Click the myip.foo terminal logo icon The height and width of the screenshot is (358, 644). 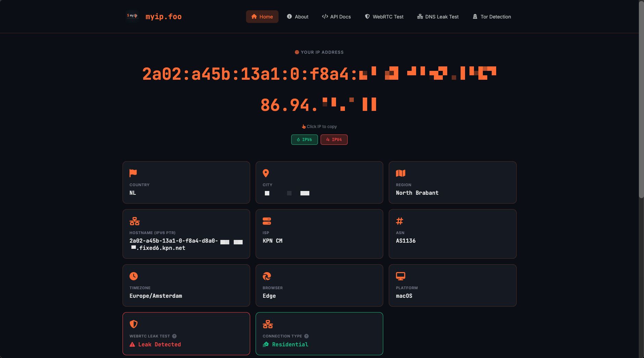pos(132,16)
